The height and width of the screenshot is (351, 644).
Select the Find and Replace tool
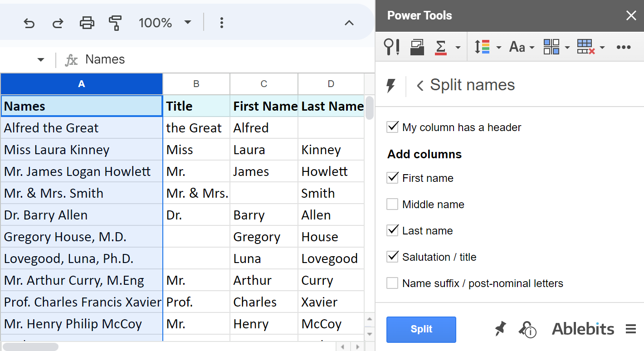[392, 47]
